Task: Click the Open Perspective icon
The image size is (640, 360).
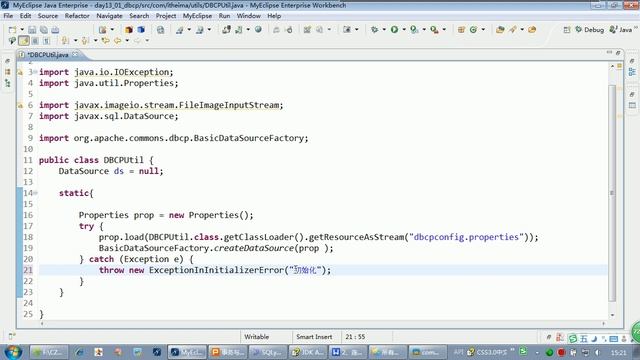Action: 567,30
